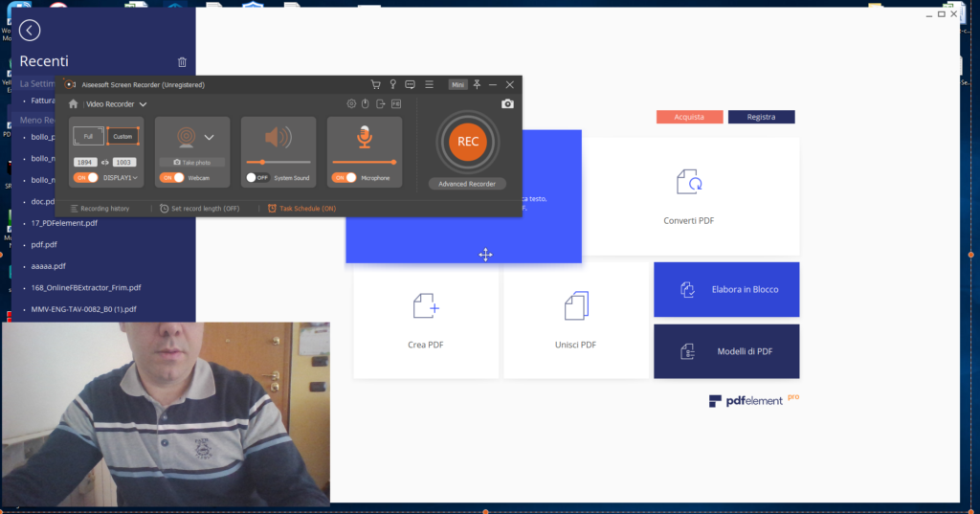Viewport: 980px width, 514px height.
Task: Open the recorder hamburger menu
Action: point(430,84)
